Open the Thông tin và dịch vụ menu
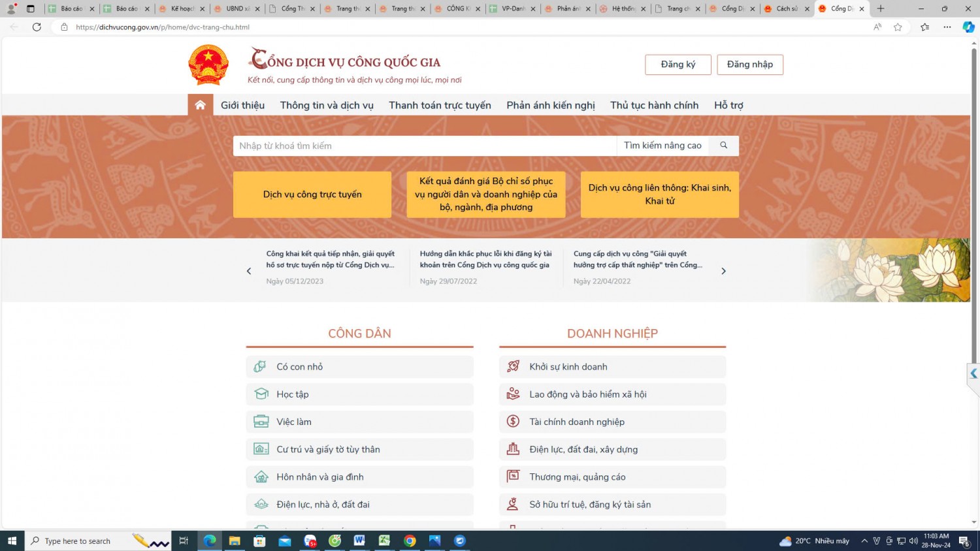Viewport: 980px width, 551px height. click(x=327, y=105)
